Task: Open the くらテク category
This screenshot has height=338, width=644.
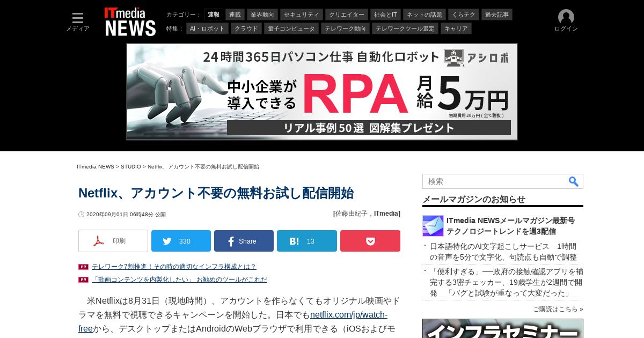Action: click(464, 14)
